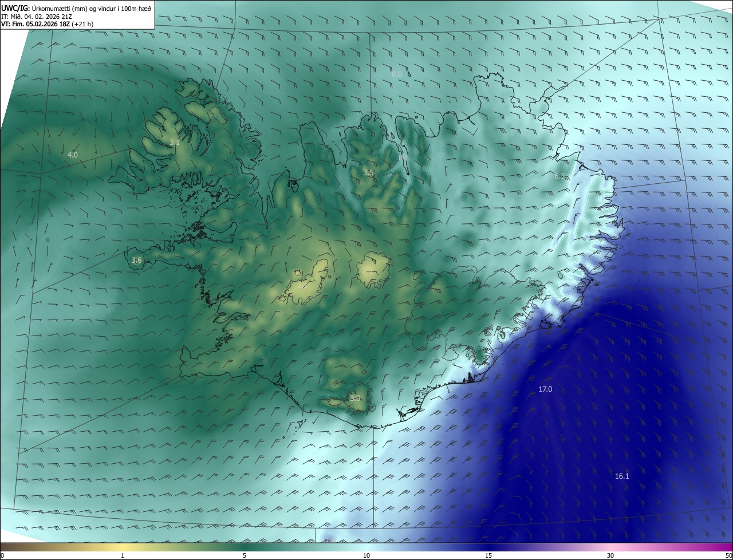Click the "10" tick label on the colour scale
Viewport: 733px width, 560px height.
tap(366, 556)
